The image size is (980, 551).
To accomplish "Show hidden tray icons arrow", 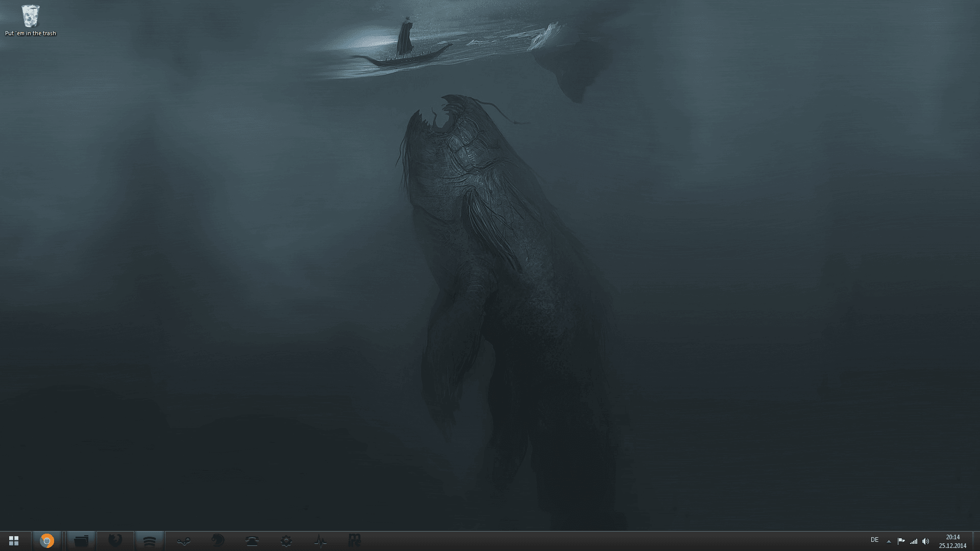I will [889, 541].
